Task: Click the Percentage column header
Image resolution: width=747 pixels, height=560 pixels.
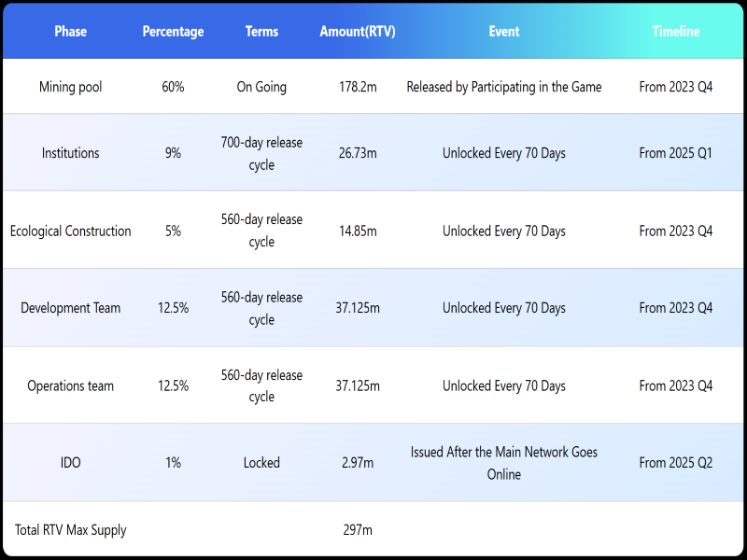Action: [x=173, y=32]
